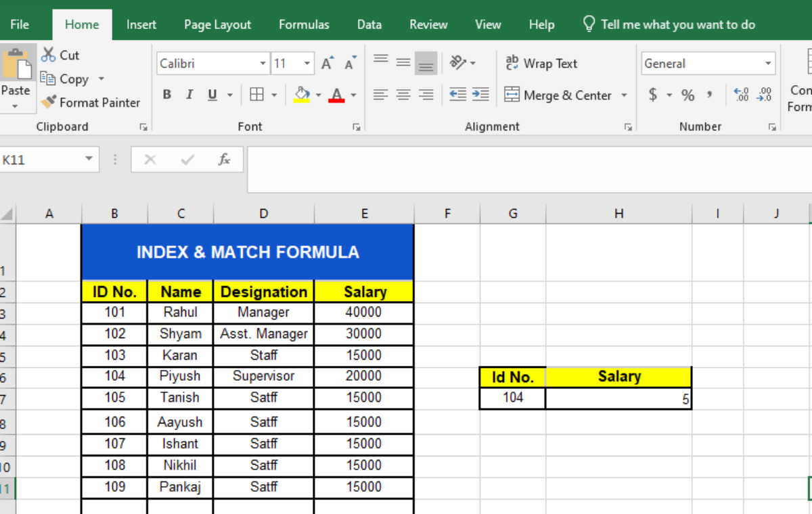Expand the Borders dropdown arrow
The height and width of the screenshot is (514, 812).
point(275,95)
